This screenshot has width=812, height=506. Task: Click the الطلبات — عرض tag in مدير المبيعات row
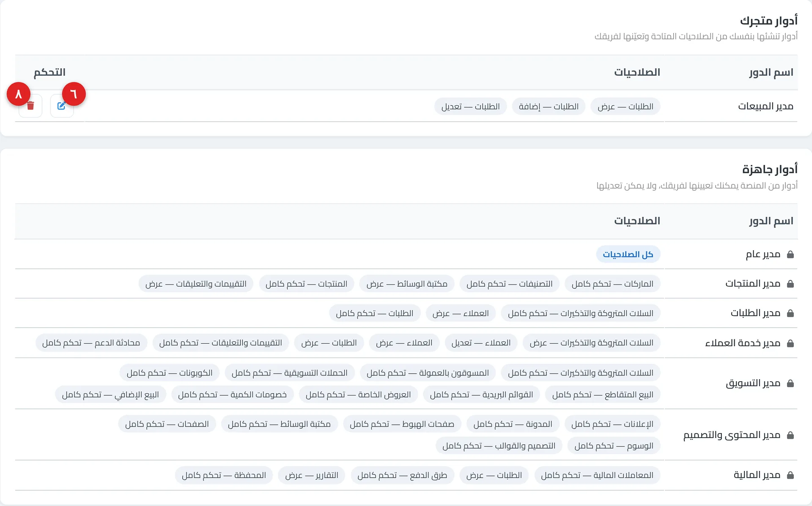coord(625,107)
